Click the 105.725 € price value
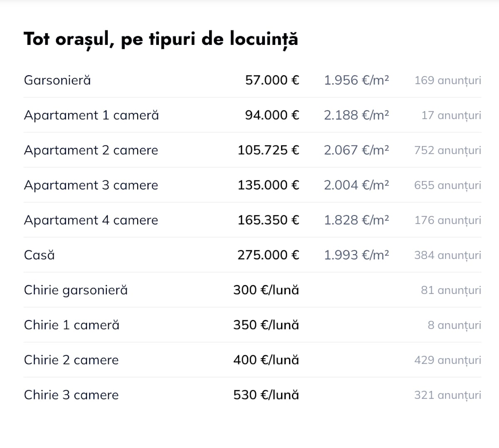 [x=268, y=150]
